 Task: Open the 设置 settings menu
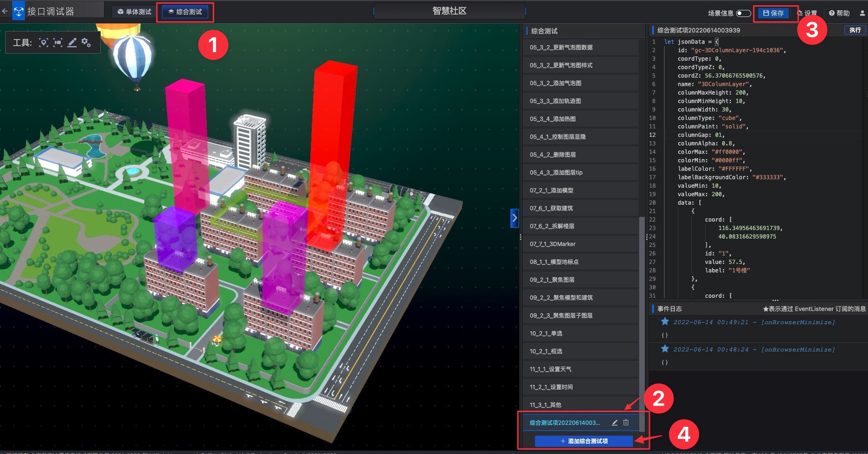pos(808,13)
